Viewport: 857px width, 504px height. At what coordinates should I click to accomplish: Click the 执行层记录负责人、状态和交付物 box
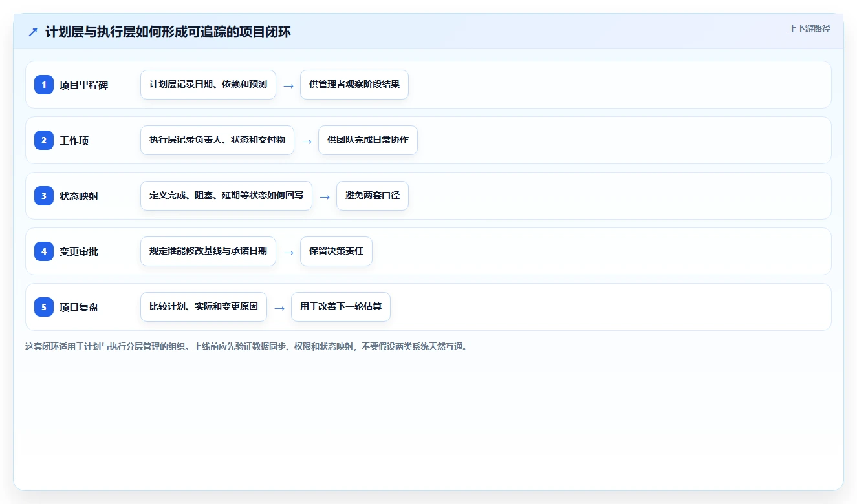pos(217,140)
